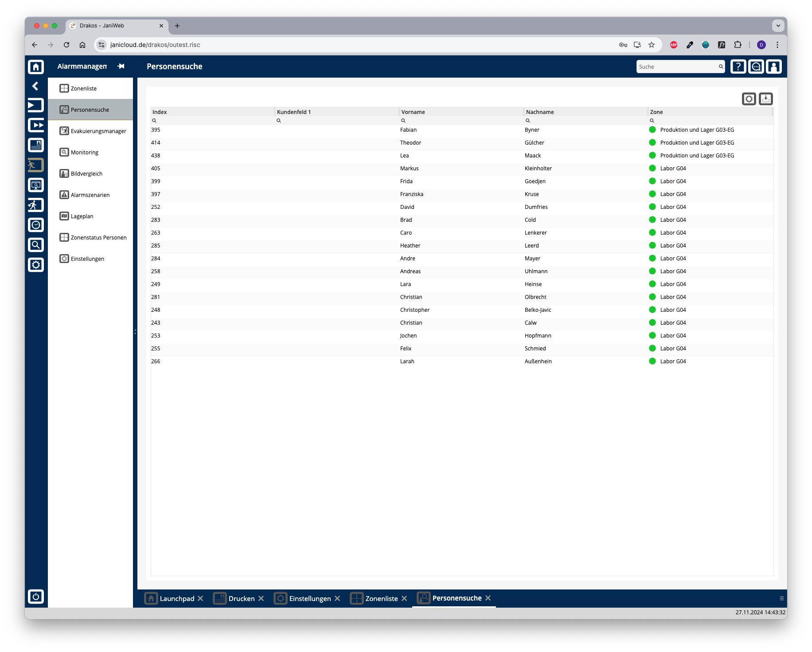
Task: Click the power logout icon
Action: [x=36, y=597]
